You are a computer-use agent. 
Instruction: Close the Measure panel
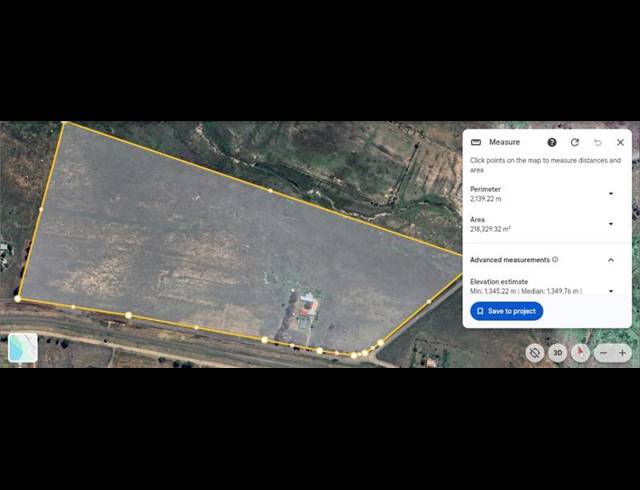(620, 142)
